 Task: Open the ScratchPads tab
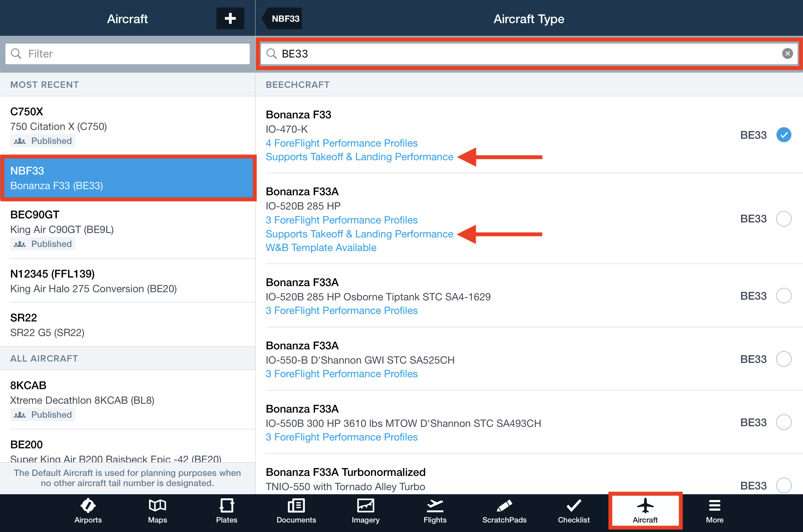coord(504,512)
